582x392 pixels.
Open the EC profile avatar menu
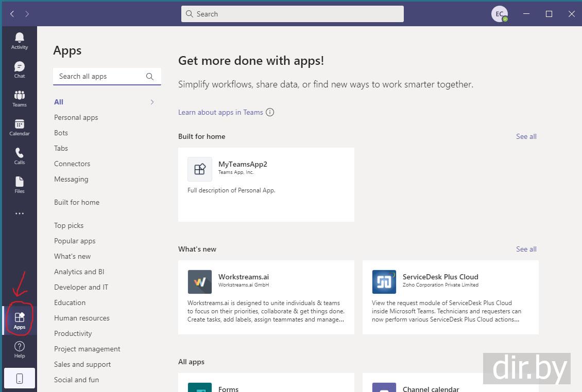(499, 14)
